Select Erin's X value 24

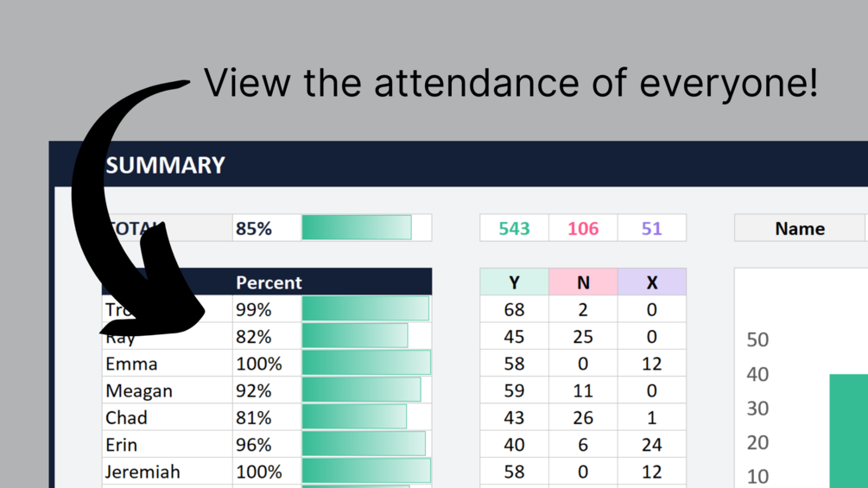point(651,444)
